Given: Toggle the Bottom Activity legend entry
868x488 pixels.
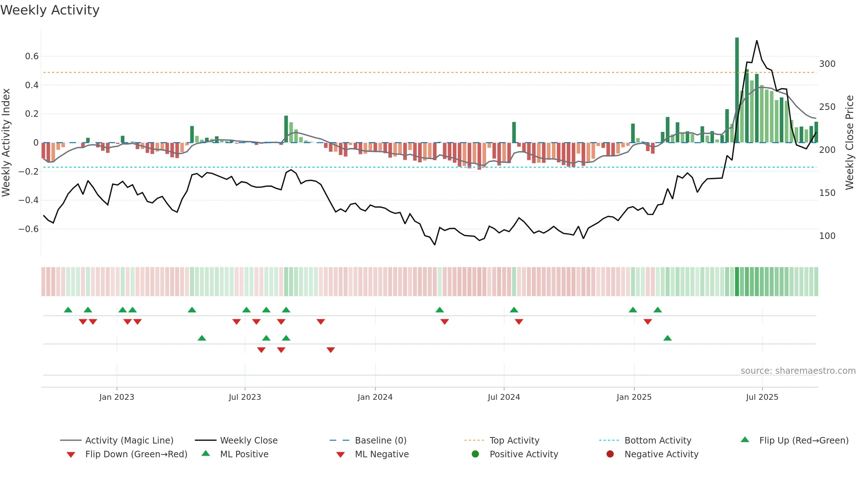Looking at the screenshot, I should click(x=645, y=440).
